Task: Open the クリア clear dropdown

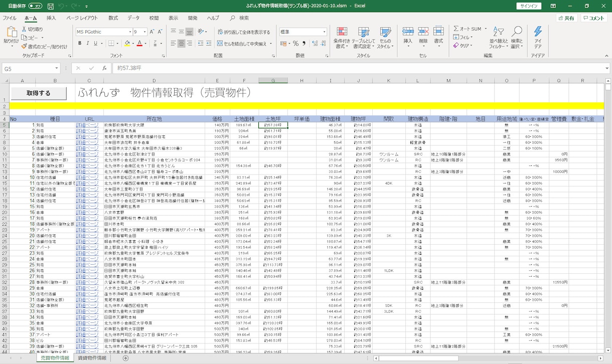Action: pos(463,46)
